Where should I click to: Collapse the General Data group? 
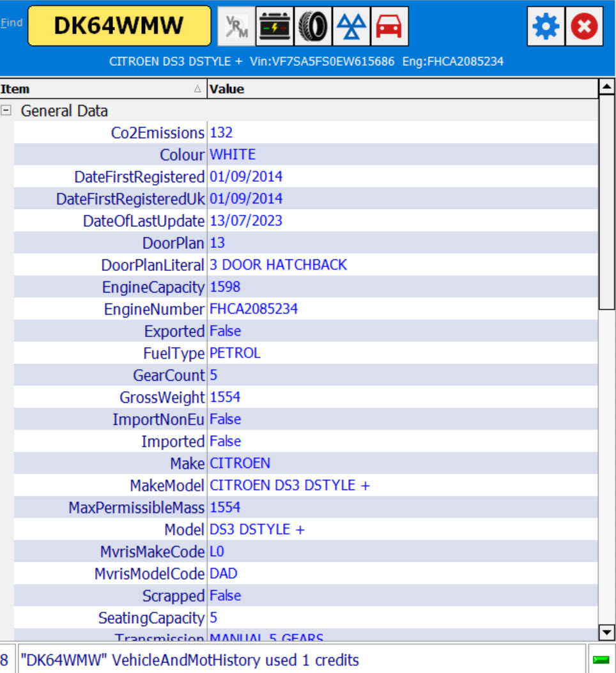6,111
